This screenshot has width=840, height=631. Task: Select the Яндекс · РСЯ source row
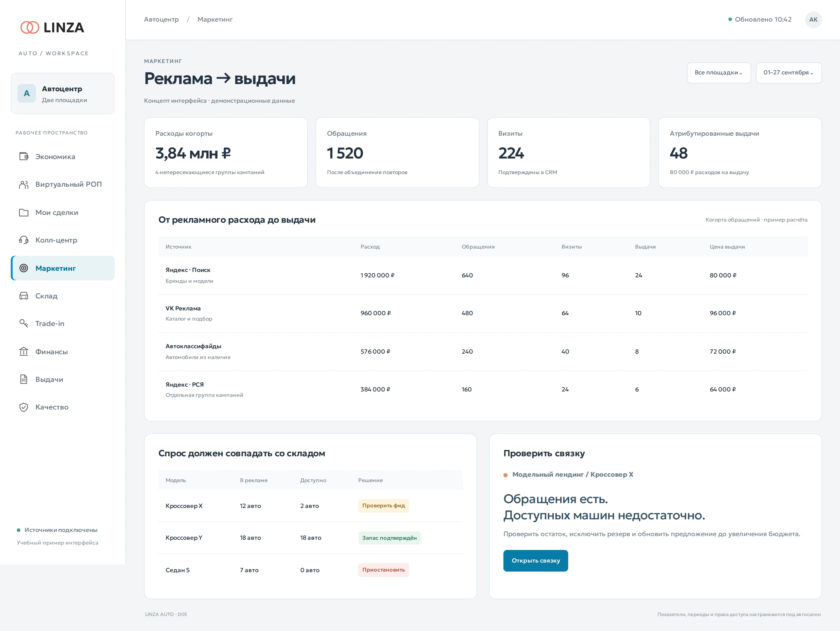coord(483,390)
